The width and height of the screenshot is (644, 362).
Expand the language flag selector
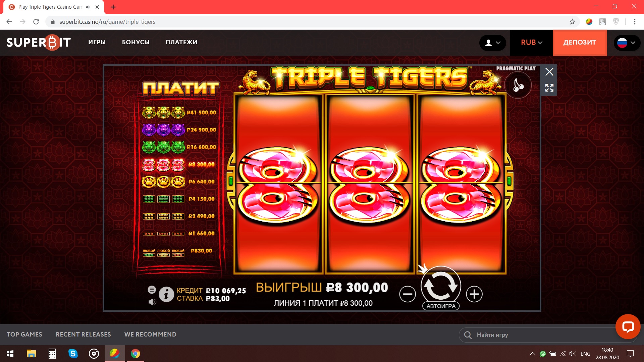(627, 43)
